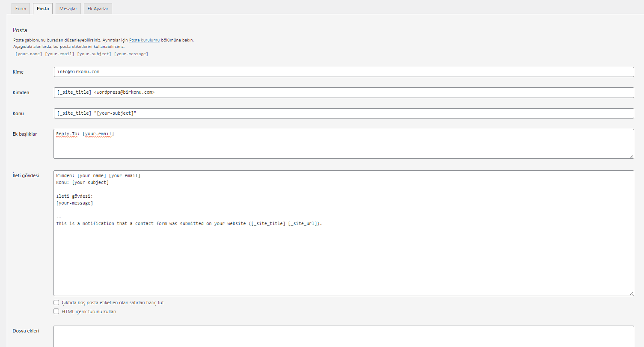The image size is (644, 347).
Task: Toggle the Çıktıda boş posta etiketleri checkbox
Action: click(x=56, y=302)
